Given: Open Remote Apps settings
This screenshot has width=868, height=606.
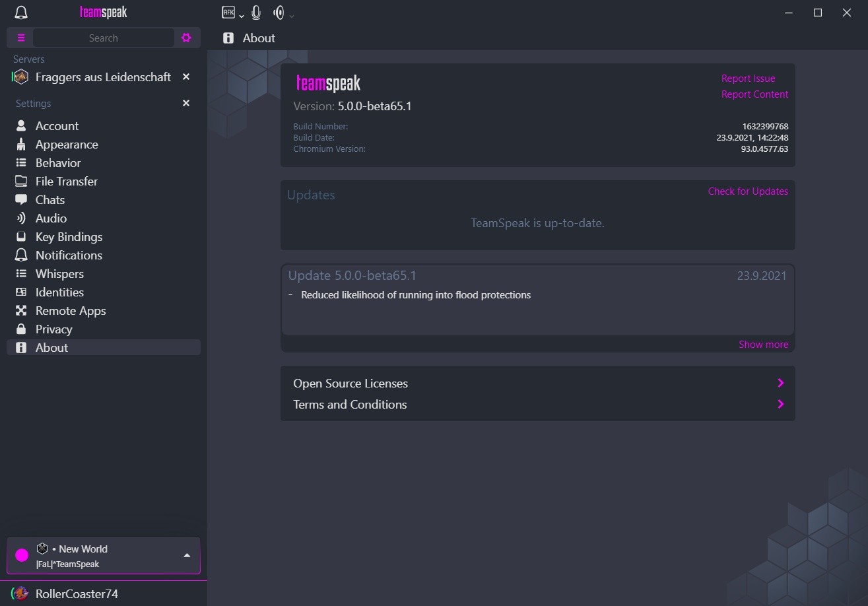Looking at the screenshot, I should tap(104, 310).
